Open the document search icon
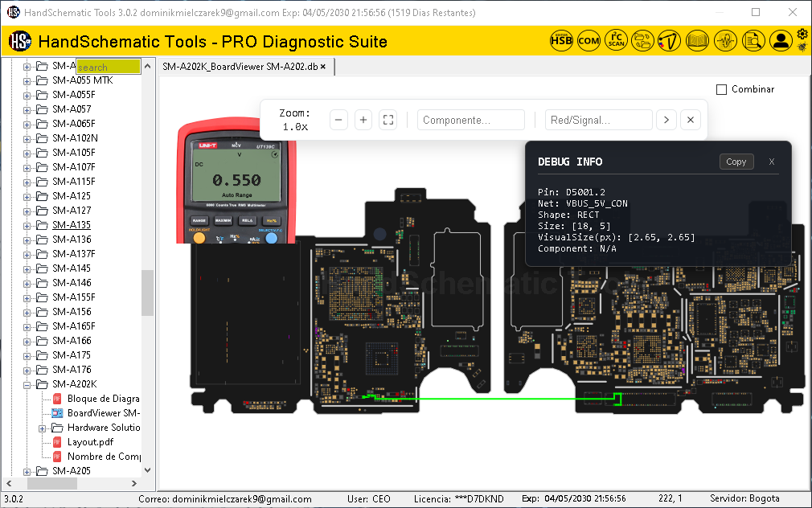 pos(753,40)
